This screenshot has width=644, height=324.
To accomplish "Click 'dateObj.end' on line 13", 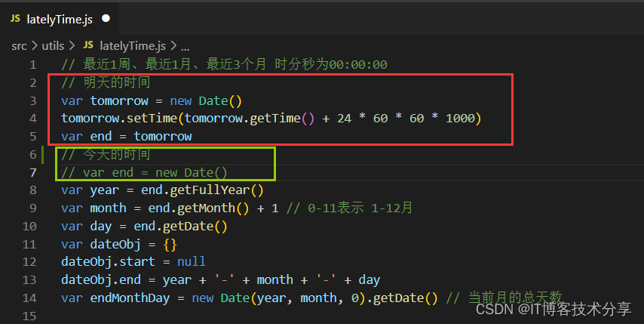I will (101, 279).
